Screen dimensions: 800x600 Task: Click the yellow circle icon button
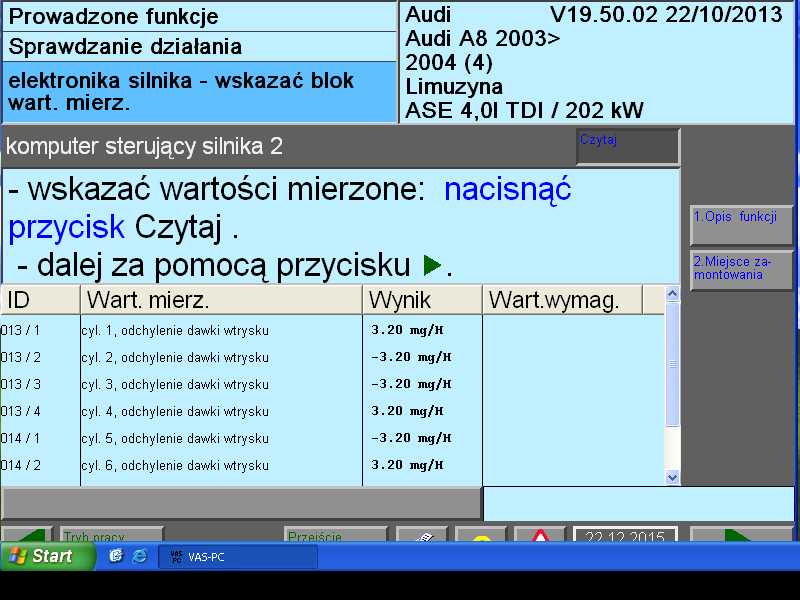tap(481, 535)
